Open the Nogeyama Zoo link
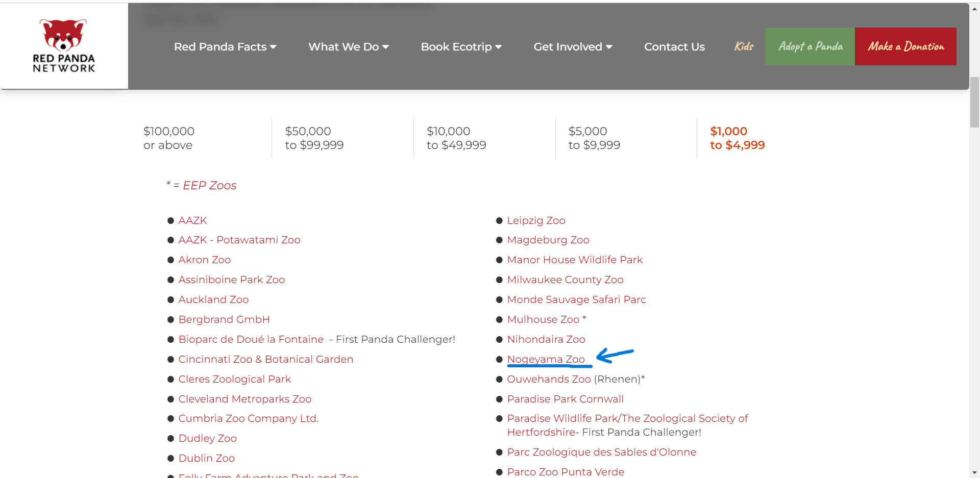Screen dimensions: 980x478 coord(546,360)
